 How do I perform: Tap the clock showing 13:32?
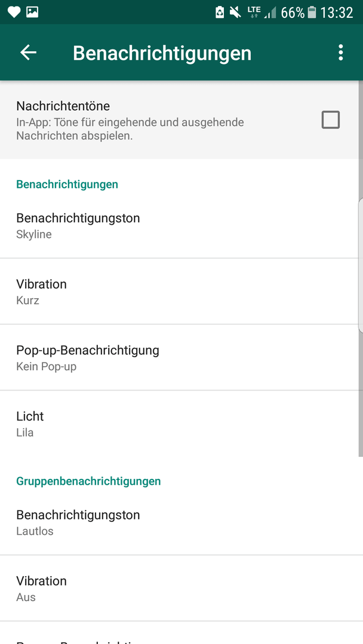click(x=337, y=13)
